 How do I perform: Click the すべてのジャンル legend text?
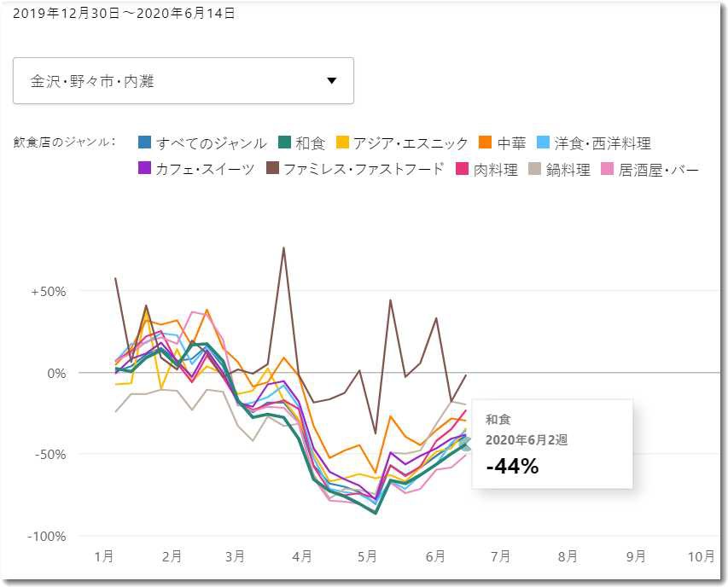tap(212, 143)
